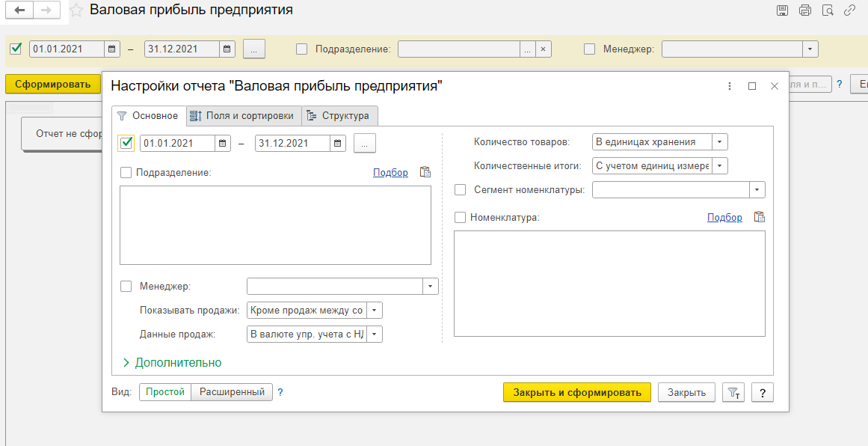Click the print icon in header
The width and height of the screenshot is (868, 446).
coord(804,10)
